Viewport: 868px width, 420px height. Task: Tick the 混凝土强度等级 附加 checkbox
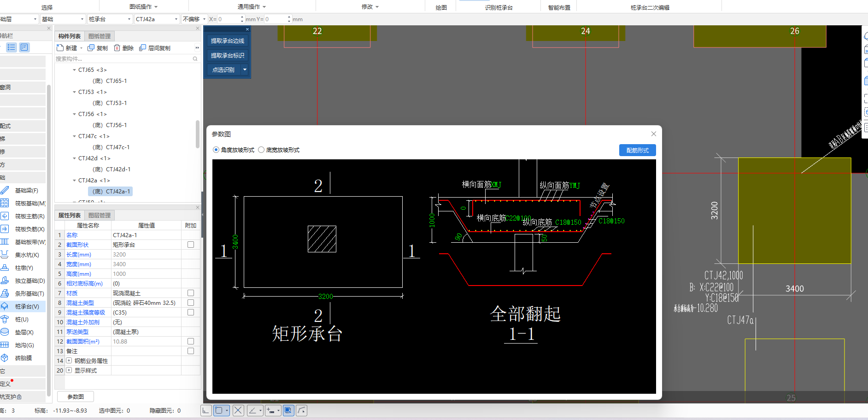(x=191, y=313)
